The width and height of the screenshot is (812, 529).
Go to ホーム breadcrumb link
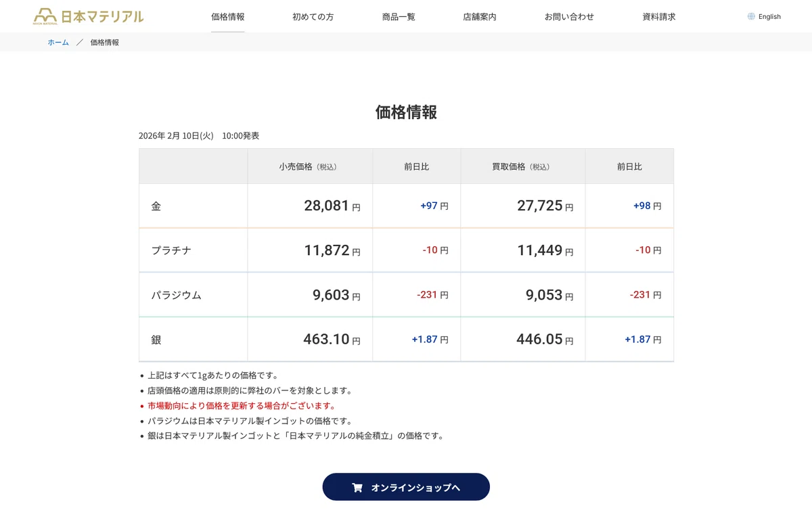pyautogui.click(x=58, y=42)
